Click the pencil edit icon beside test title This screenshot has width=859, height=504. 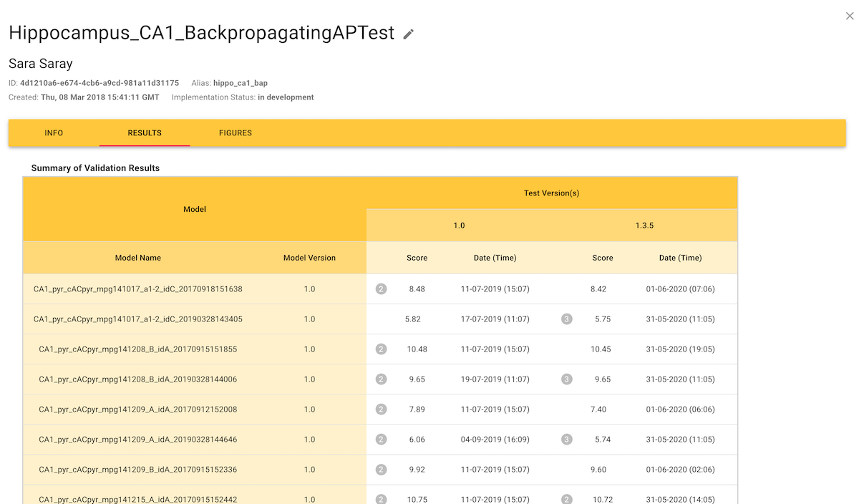pyautogui.click(x=409, y=34)
